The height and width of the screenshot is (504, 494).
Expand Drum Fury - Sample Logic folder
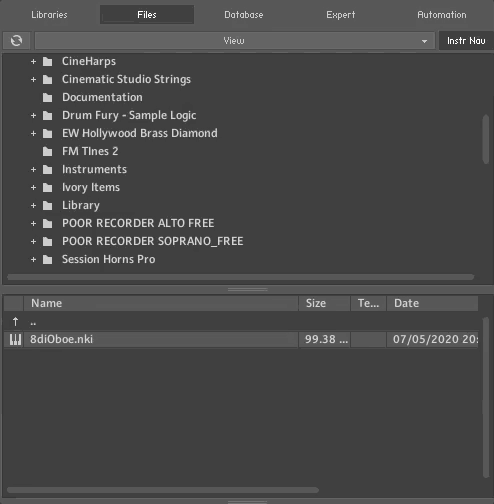pos(33,116)
